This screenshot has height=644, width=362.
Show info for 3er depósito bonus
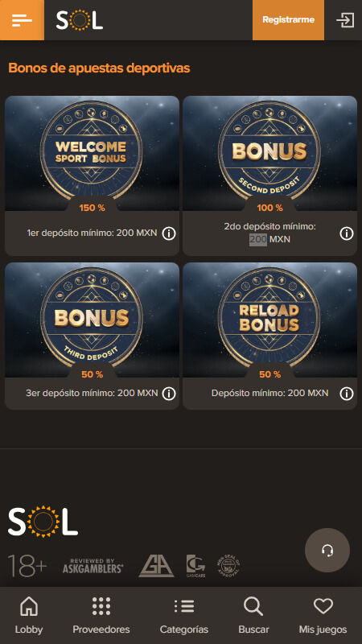(169, 394)
